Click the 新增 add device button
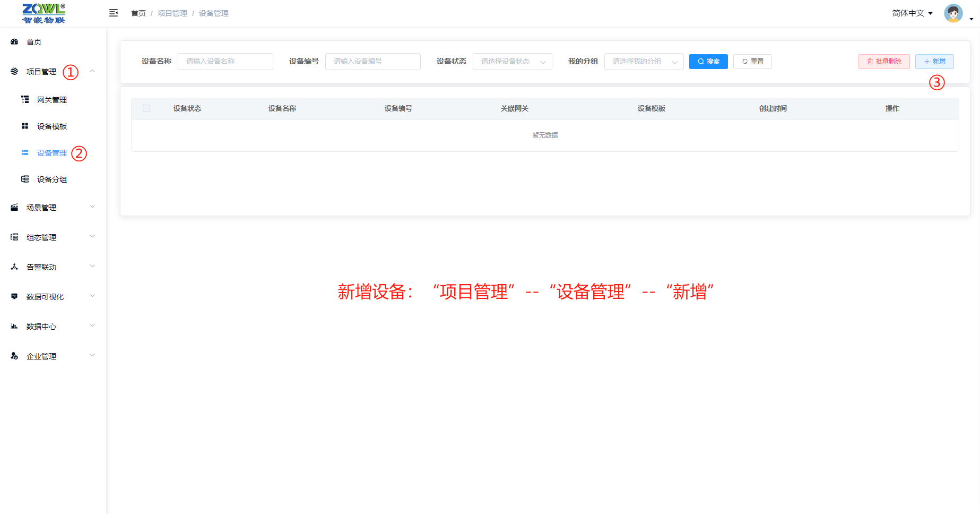 click(934, 62)
